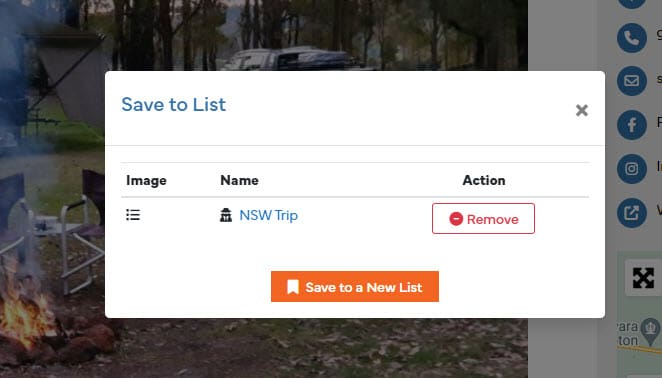Close the Save to List dialog

pyautogui.click(x=581, y=110)
